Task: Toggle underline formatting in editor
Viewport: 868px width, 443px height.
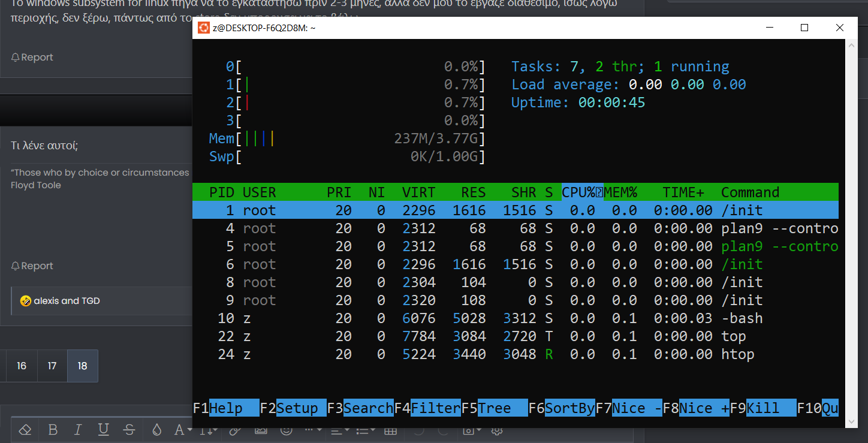Action: (x=103, y=430)
